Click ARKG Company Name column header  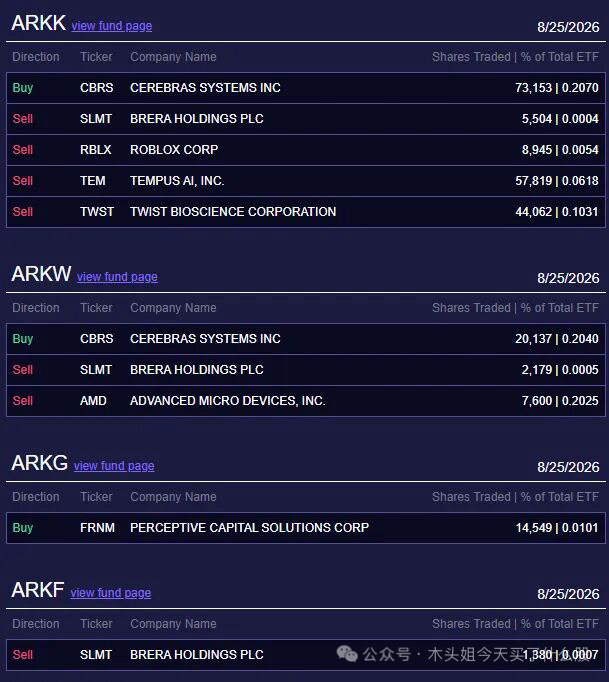click(173, 497)
